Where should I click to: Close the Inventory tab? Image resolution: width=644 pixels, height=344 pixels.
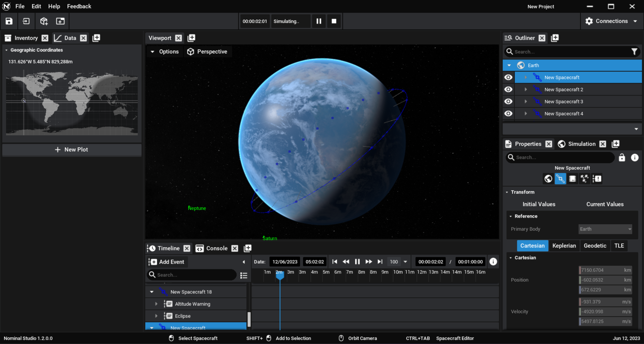pyautogui.click(x=45, y=38)
